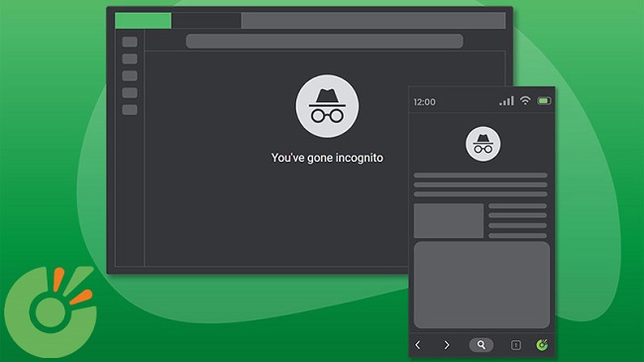
Task: Select the green active browser tab
Action: [143, 21]
